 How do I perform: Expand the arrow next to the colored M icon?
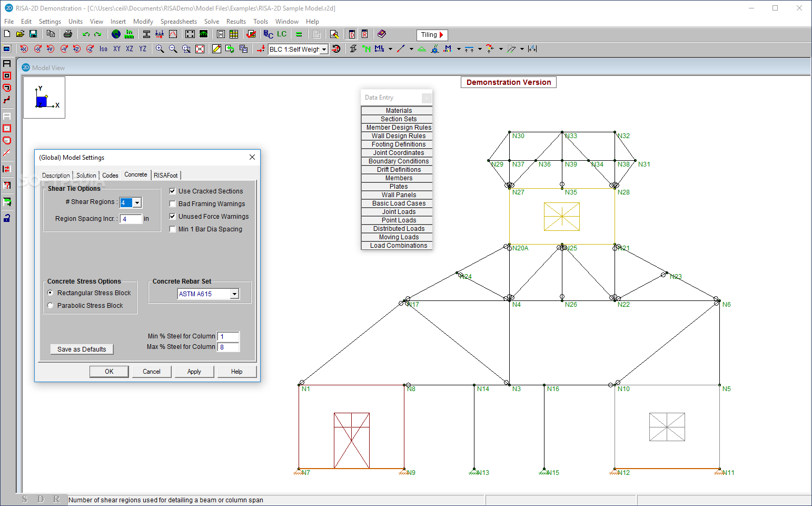(459, 49)
